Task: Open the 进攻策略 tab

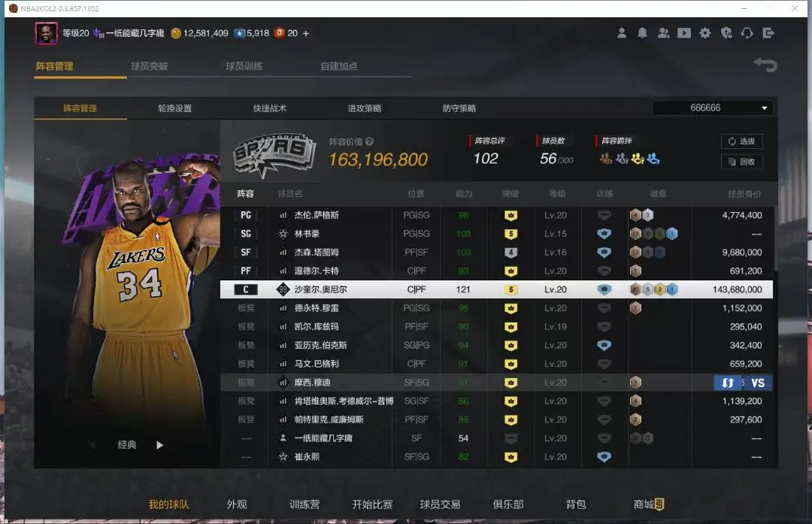Action: (364, 108)
